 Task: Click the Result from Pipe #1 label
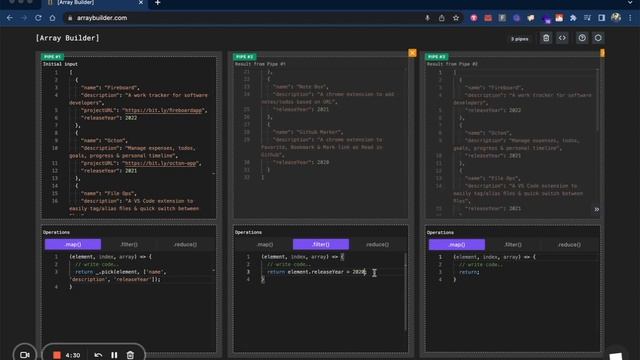point(260,64)
